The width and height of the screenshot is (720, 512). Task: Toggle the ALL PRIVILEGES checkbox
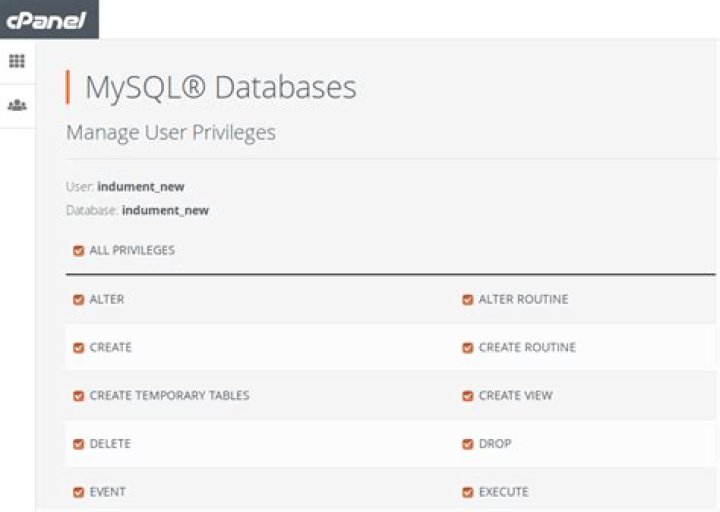pos(79,251)
